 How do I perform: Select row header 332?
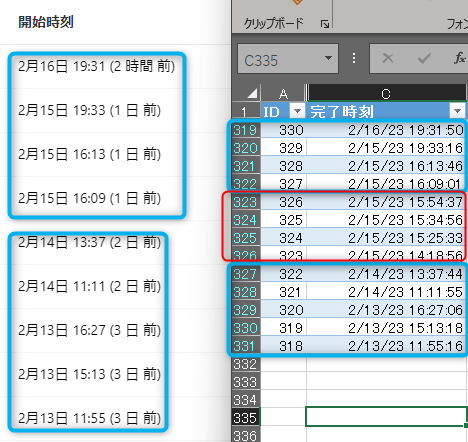[x=246, y=364]
